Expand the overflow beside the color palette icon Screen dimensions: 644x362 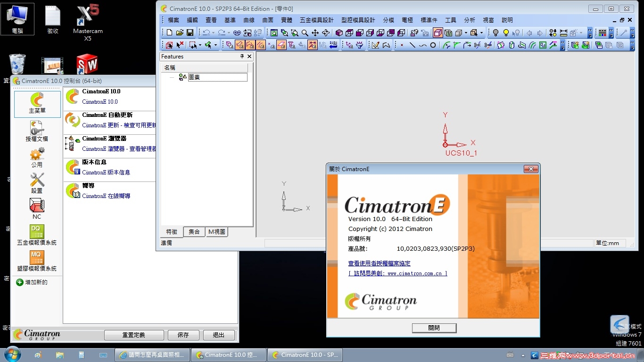[x=611, y=33]
